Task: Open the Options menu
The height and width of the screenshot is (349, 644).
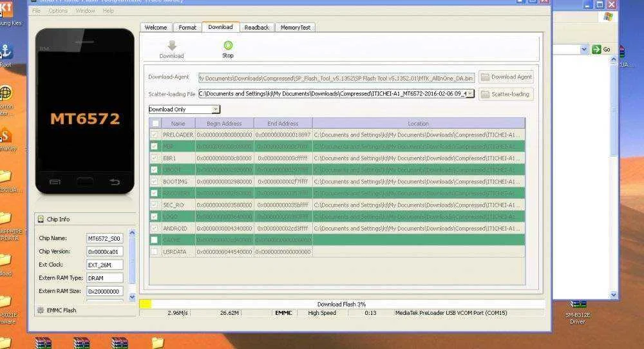Action: [58, 11]
